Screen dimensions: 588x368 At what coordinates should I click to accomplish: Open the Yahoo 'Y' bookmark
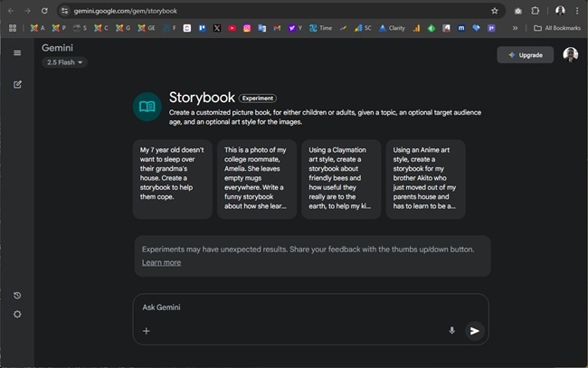coord(295,28)
